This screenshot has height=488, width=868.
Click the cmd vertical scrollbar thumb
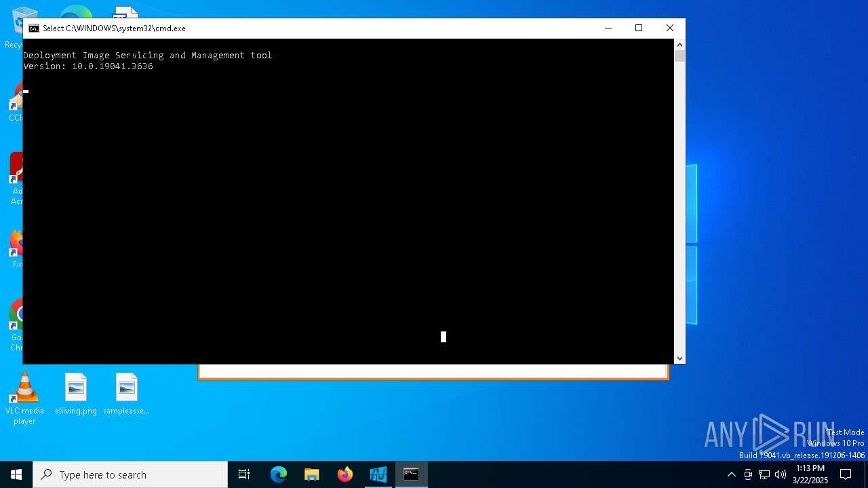(x=679, y=56)
